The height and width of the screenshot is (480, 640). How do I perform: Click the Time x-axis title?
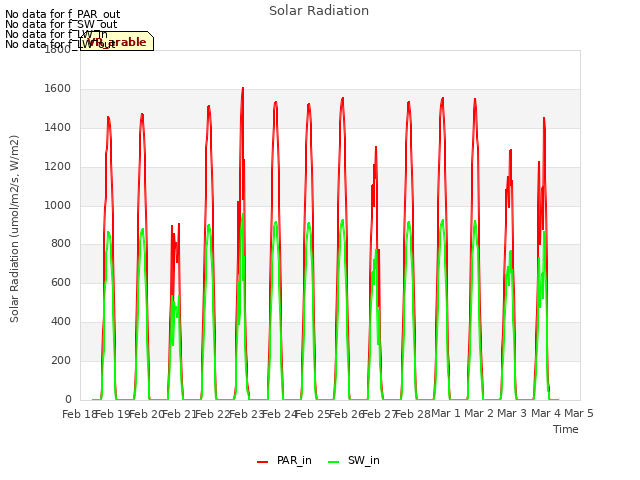[x=566, y=429]
